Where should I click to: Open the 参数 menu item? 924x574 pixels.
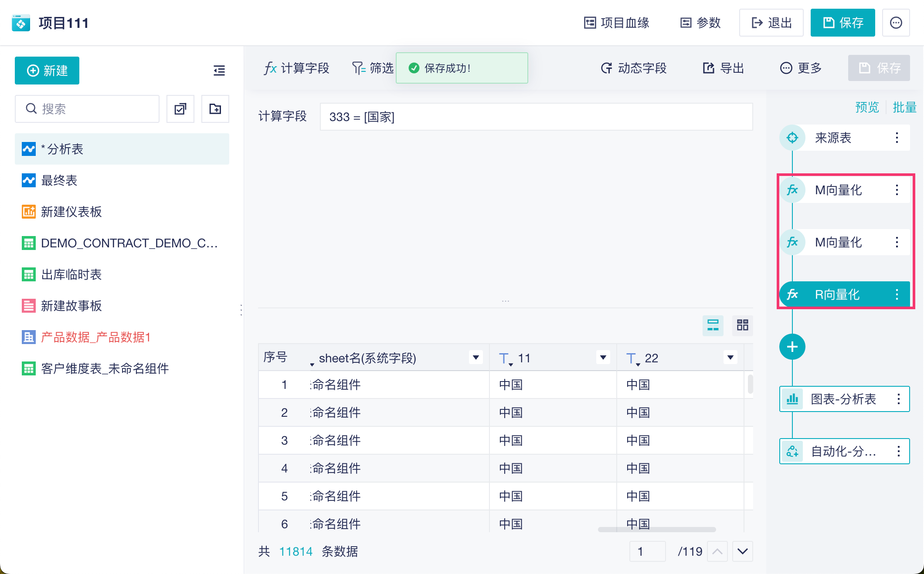(700, 23)
